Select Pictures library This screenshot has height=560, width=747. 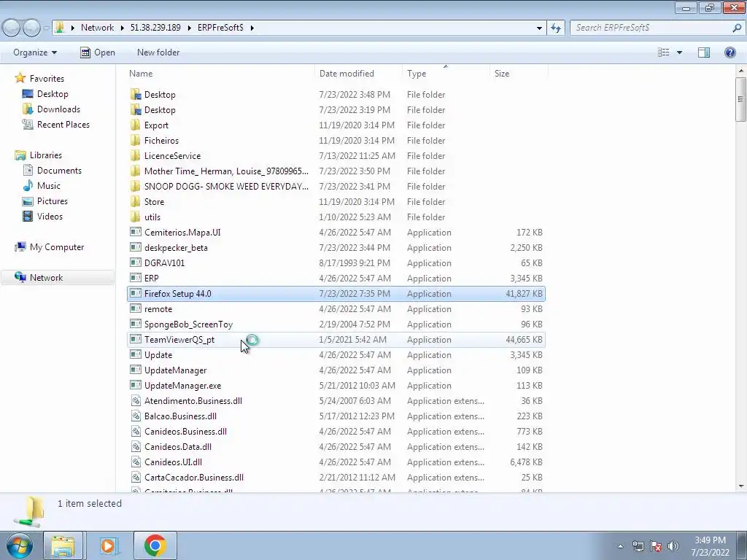click(53, 201)
